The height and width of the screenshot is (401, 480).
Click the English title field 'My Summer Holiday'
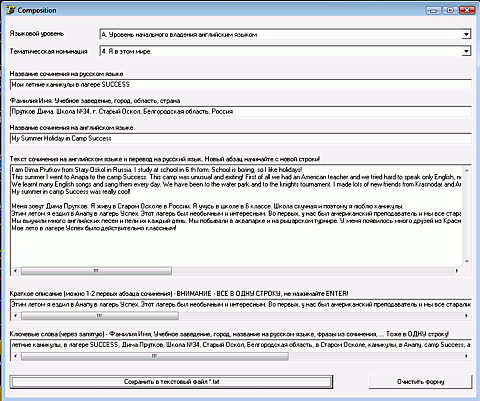point(241,138)
